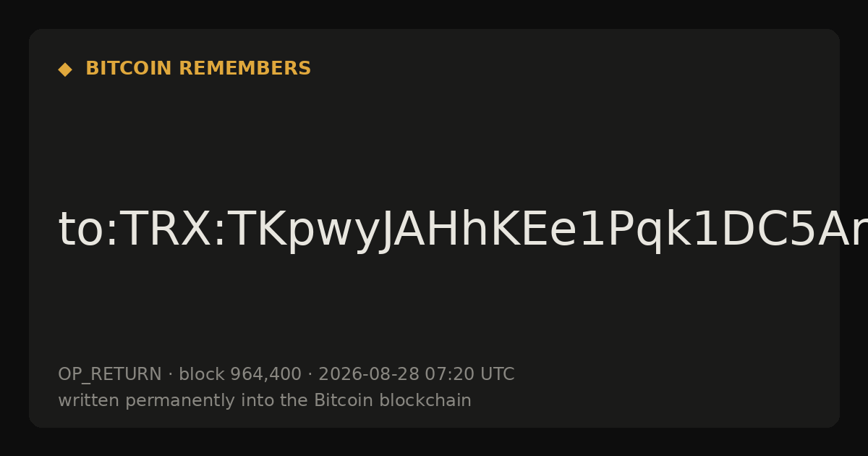Click the BITCOIN REMEMBERS heading
The height and width of the screenshot is (456, 868).
(198, 69)
